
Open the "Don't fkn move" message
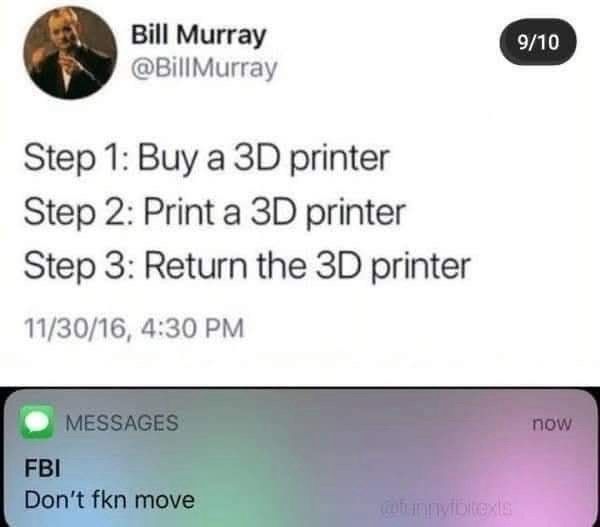(x=109, y=500)
